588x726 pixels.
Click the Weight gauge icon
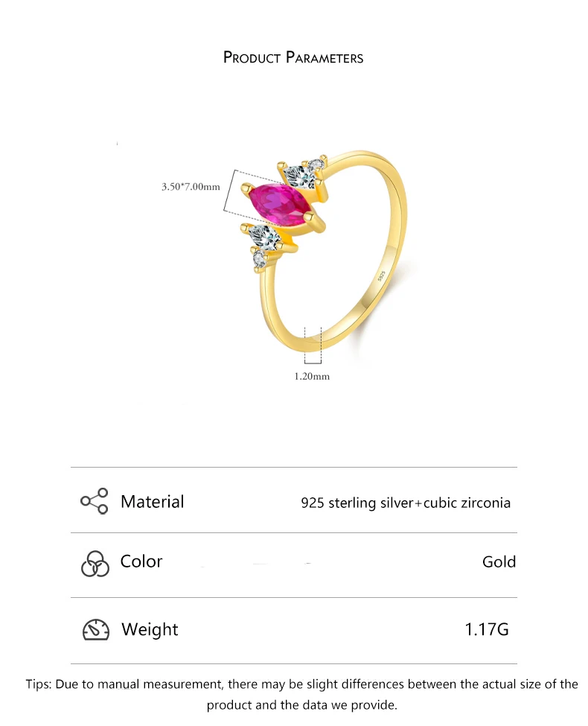click(x=96, y=630)
